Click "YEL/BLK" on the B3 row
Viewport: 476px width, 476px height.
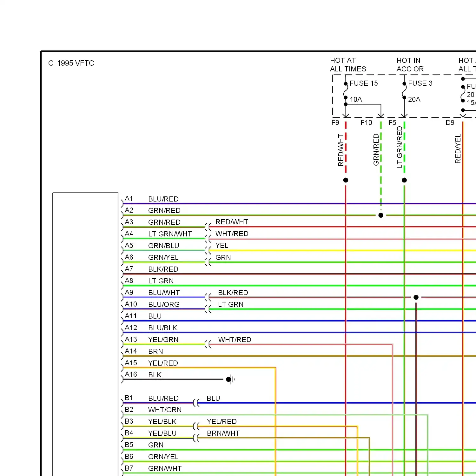[x=162, y=421]
